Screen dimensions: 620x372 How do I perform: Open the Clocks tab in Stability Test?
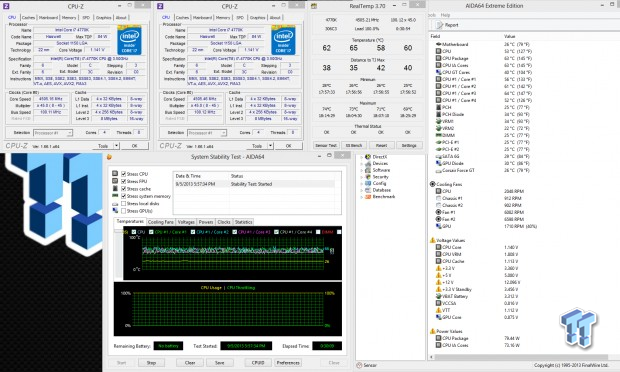pos(224,222)
